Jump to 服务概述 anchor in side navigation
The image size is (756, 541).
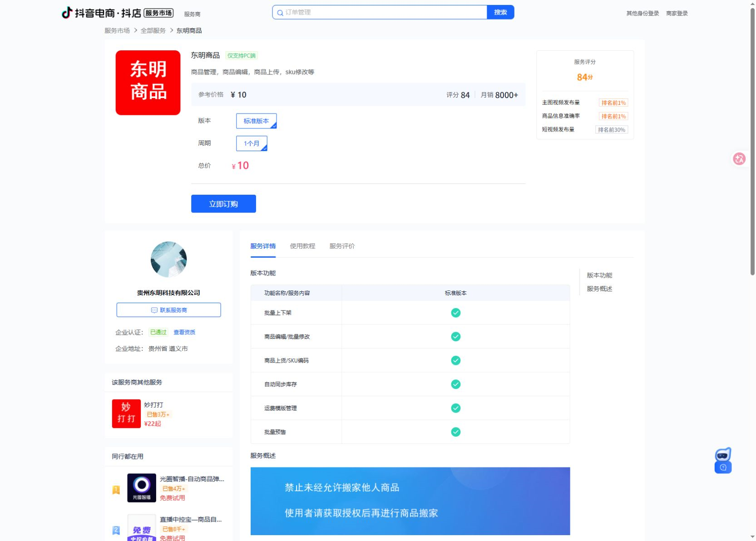coord(599,289)
